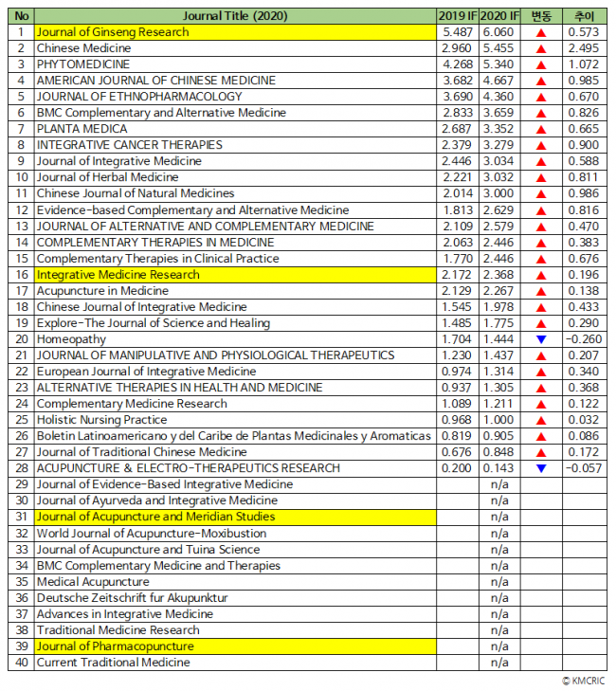Image resolution: width=616 pixels, height=691 pixels.
Task: Click 'ALTERNATIVE THERAPIES IN HEALTH AND MEDICINE' title
Action: tap(180, 388)
